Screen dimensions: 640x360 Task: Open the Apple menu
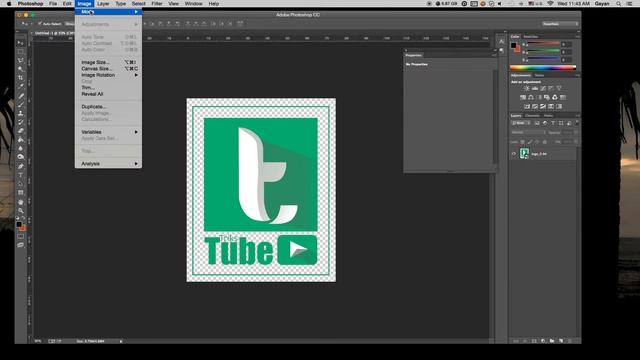[x=9, y=4]
